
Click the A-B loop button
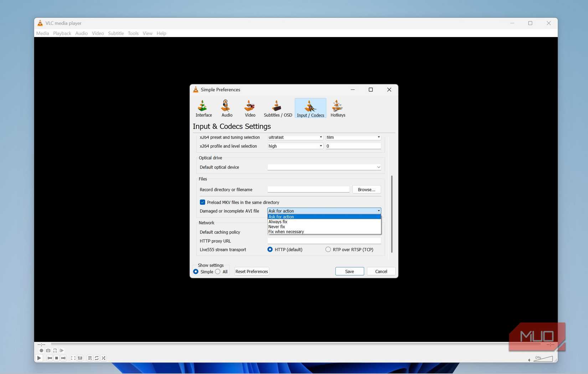(x=55, y=350)
